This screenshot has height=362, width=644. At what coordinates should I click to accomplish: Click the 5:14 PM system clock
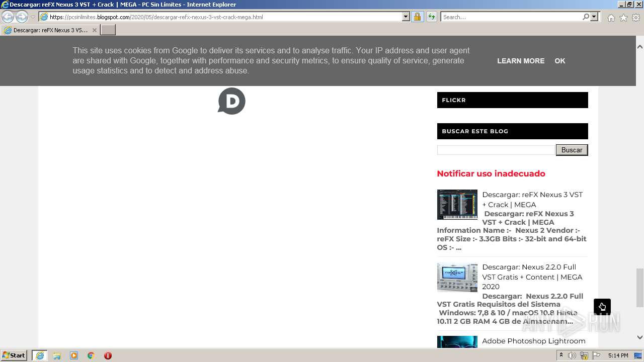click(x=618, y=355)
